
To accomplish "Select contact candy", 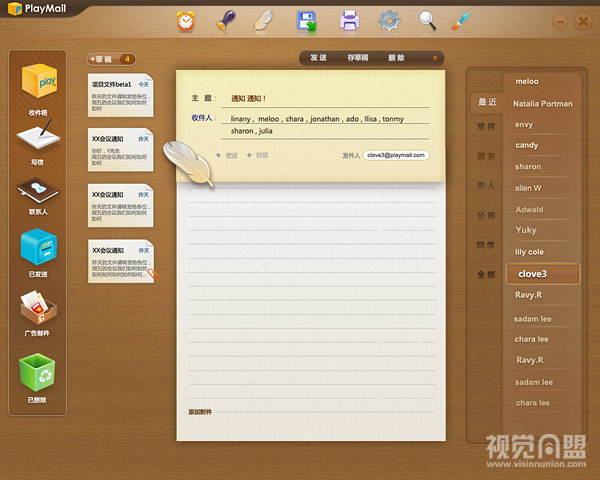I will click(x=527, y=145).
